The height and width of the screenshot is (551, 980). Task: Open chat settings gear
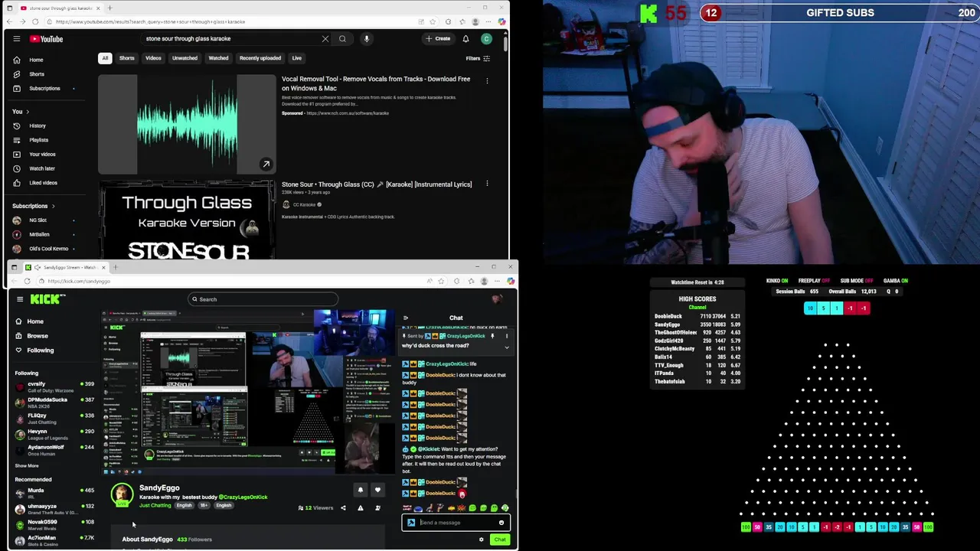click(482, 540)
